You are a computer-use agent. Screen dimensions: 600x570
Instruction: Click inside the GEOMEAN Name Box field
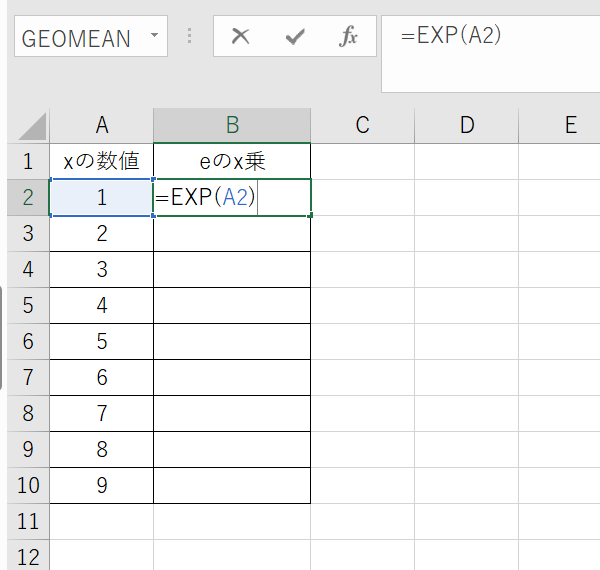tap(76, 38)
